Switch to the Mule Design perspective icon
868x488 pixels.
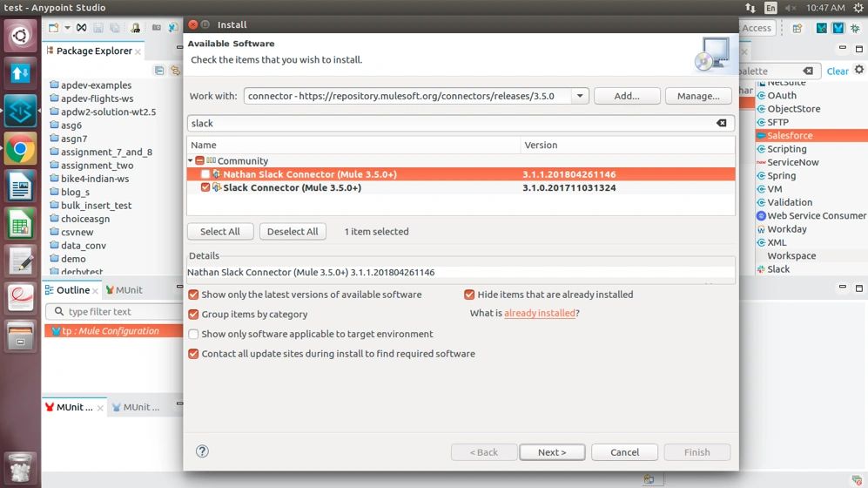pos(838,28)
